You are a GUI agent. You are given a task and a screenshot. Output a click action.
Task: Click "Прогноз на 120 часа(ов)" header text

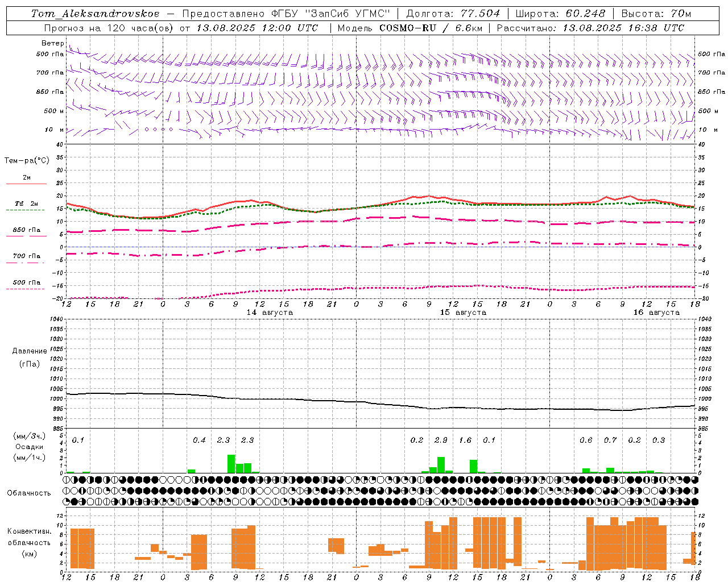pyautogui.click(x=109, y=28)
